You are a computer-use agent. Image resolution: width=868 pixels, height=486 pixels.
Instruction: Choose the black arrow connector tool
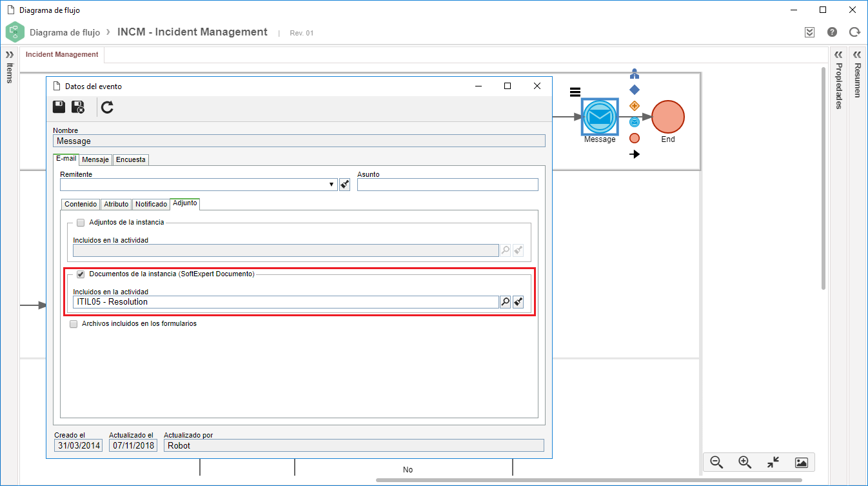[635, 154]
